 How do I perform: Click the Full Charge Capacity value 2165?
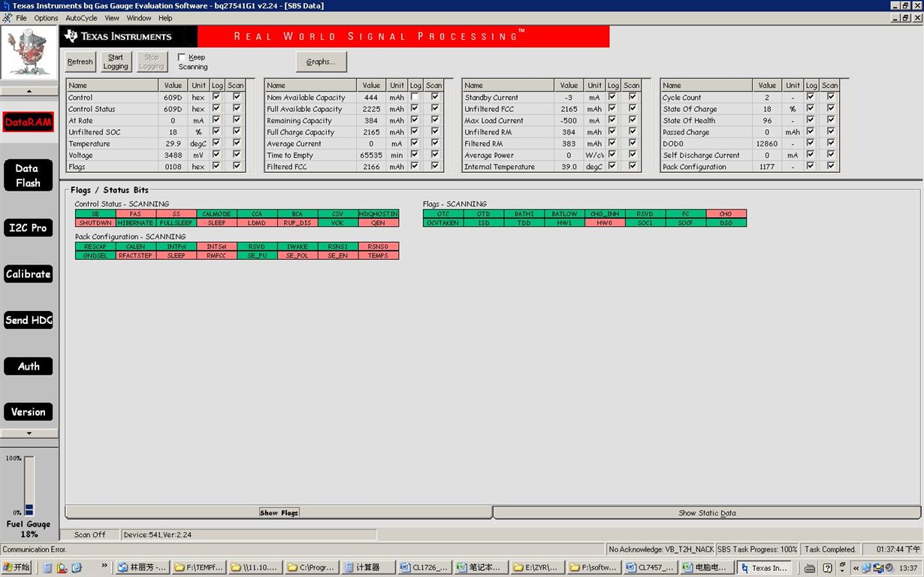click(x=372, y=131)
